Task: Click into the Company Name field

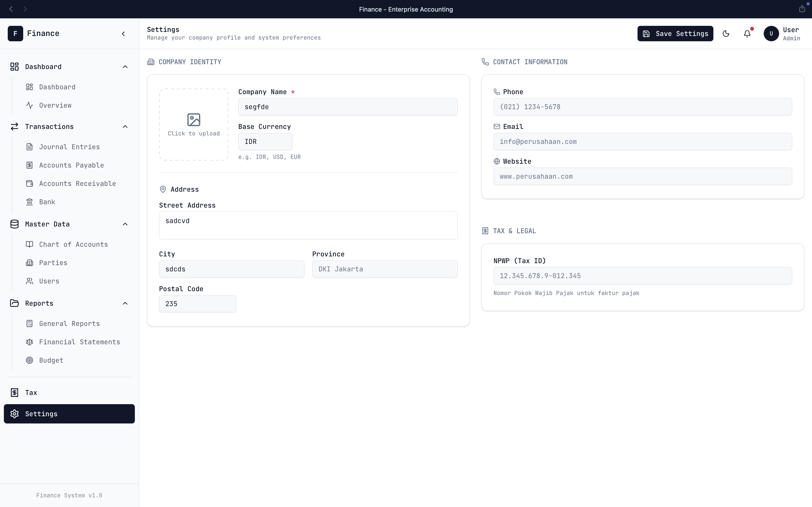Action: click(x=348, y=107)
